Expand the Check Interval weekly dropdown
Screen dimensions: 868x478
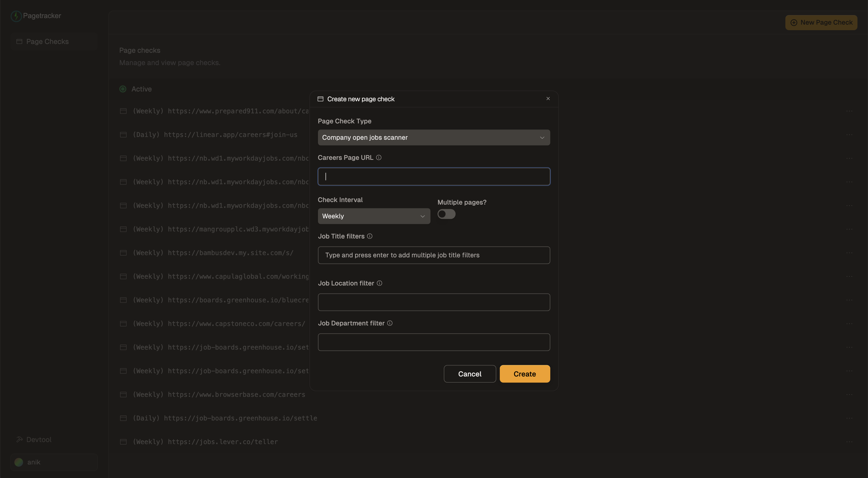pyautogui.click(x=373, y=215)
